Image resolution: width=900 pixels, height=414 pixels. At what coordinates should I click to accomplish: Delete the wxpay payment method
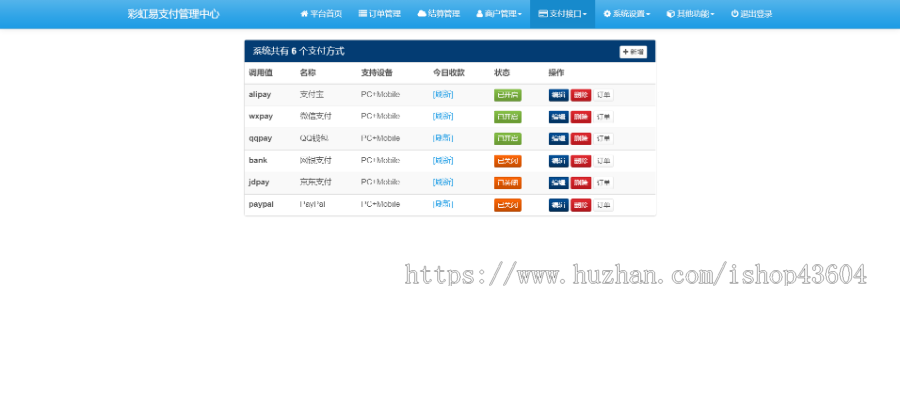581,117
